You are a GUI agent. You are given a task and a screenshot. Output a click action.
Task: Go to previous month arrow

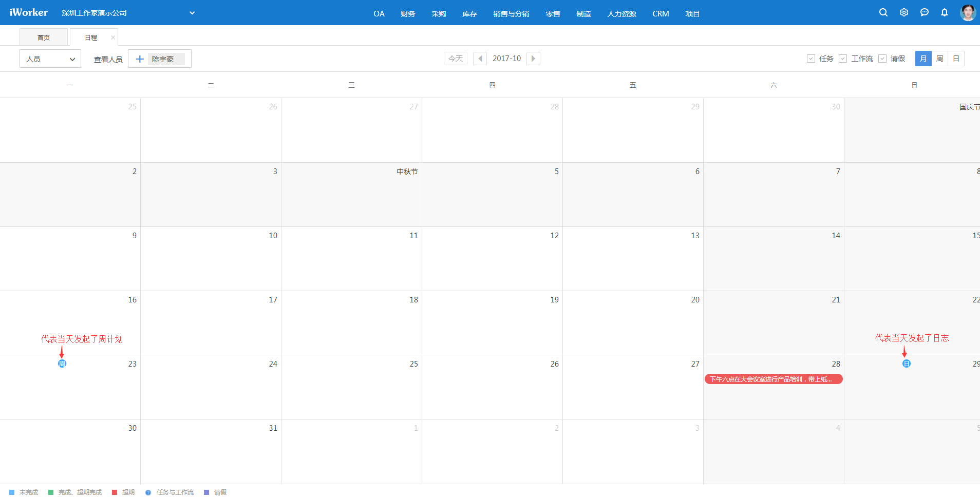click(480, 59)
